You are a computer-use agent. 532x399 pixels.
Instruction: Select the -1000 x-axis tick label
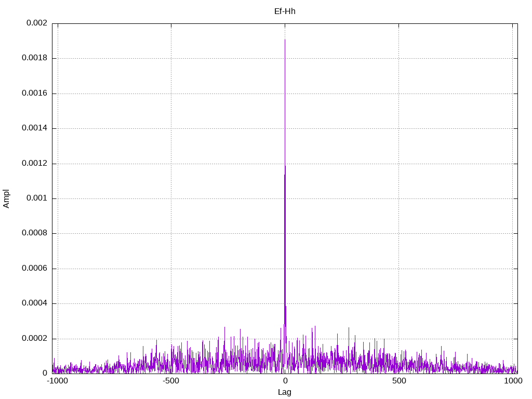pos(57,381)
